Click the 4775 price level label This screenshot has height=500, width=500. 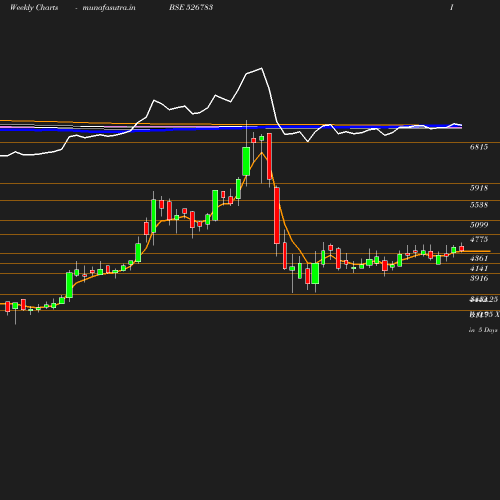click(x=479, y=239)
